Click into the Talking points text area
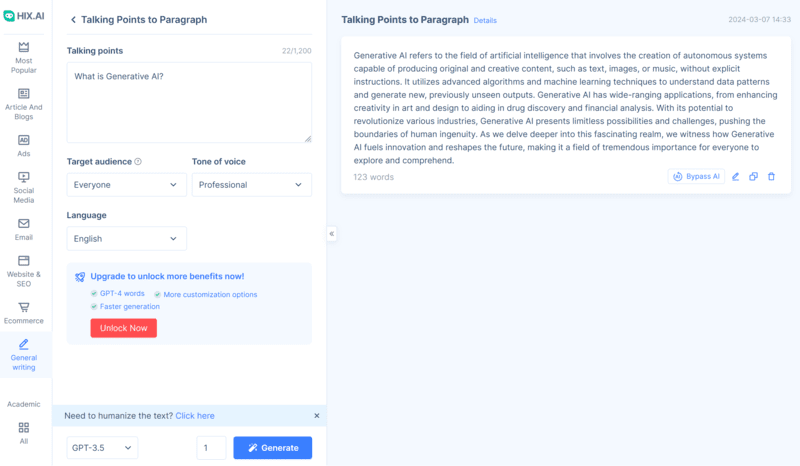 189,102
